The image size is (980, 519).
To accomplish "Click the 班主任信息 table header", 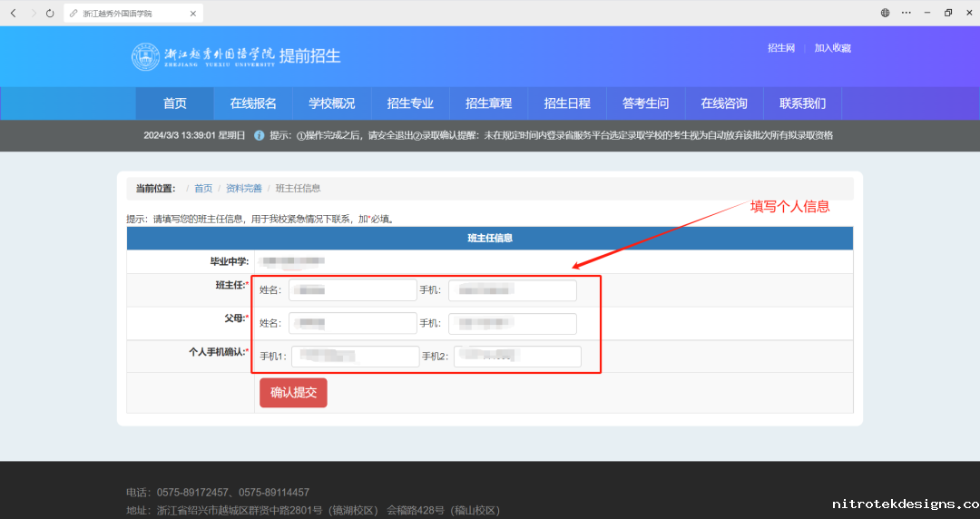I will 490,239.
